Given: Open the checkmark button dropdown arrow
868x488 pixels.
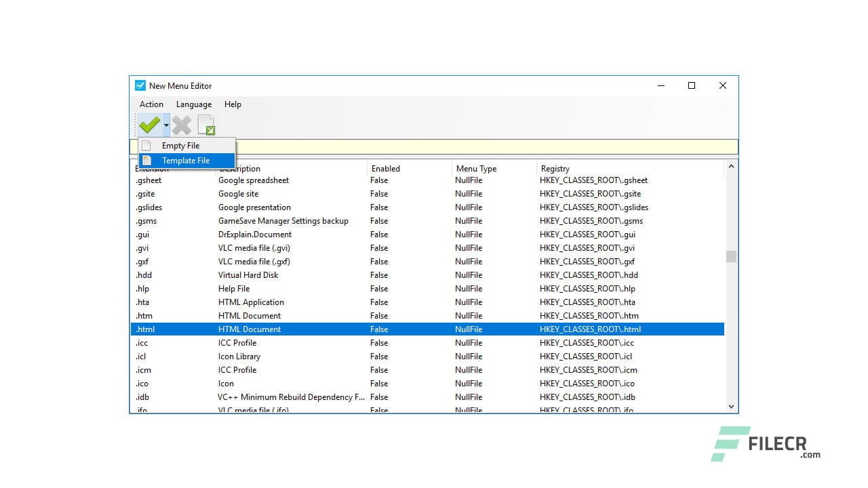Looking at the screenshot, I should click(165, 124).
